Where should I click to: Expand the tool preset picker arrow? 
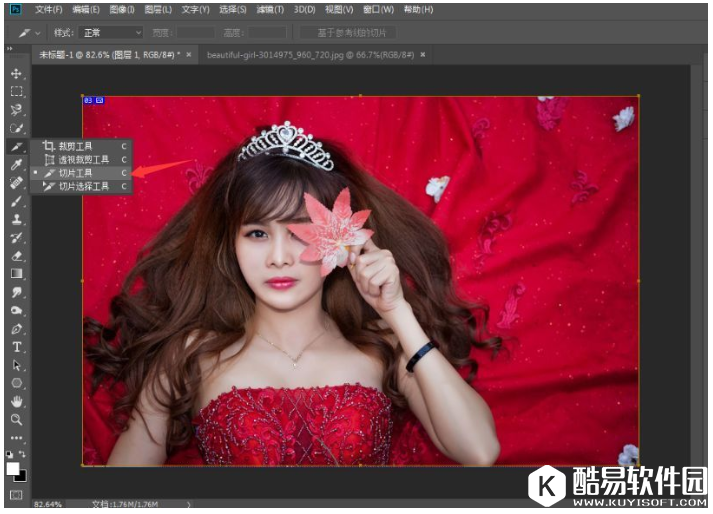(x=37, y=32)
